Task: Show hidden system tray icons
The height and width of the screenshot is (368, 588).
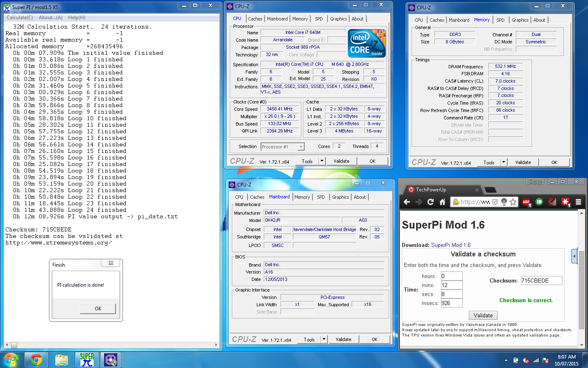Action: (x=506, y=361)
